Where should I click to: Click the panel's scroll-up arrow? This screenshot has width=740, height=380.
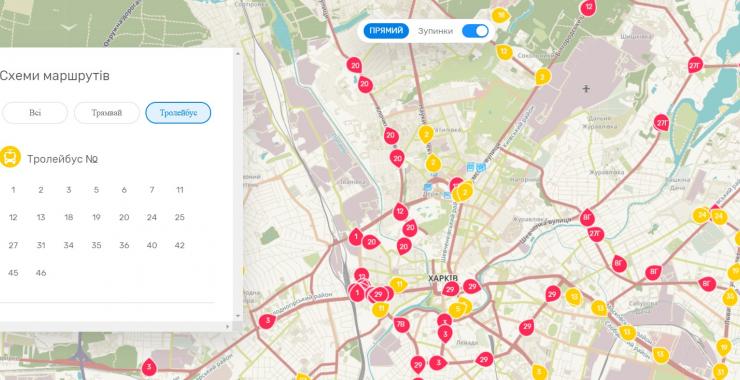(x=238, y=53)
